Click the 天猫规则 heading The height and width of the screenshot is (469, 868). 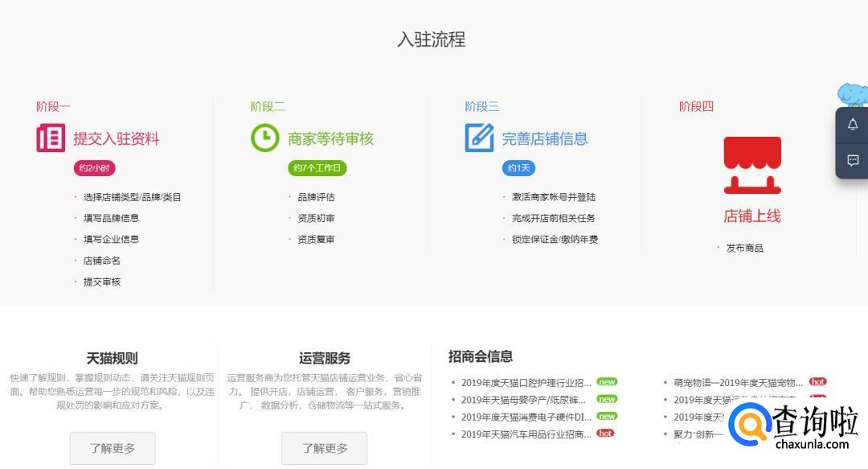pyautogui.click(x=113, y=358)
